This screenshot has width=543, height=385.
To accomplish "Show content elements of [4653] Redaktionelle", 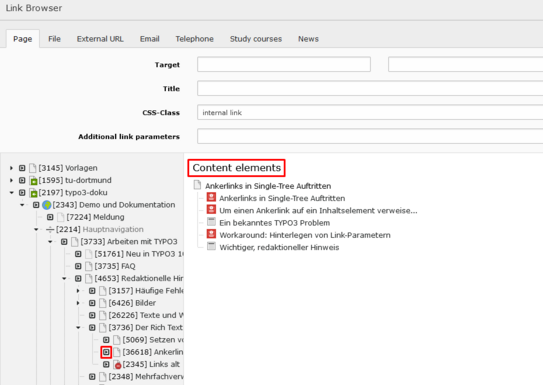I will coord(78,279).
